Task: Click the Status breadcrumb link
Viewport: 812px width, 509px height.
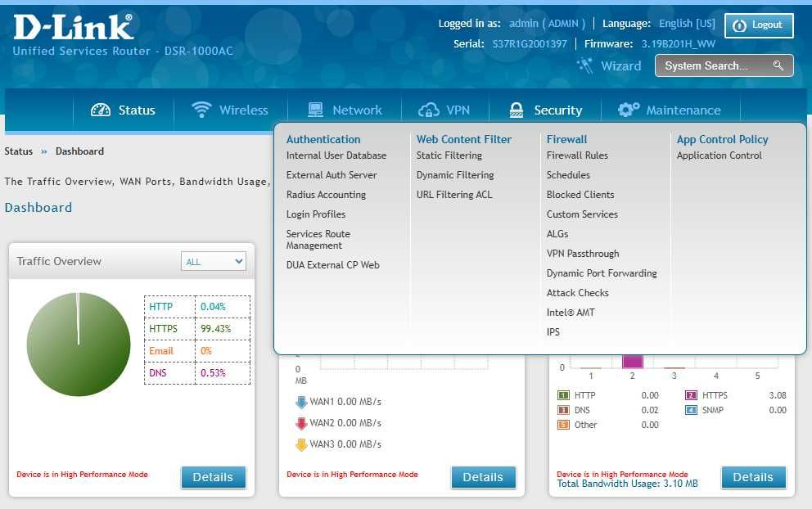Action: click(x=18, y=151)
